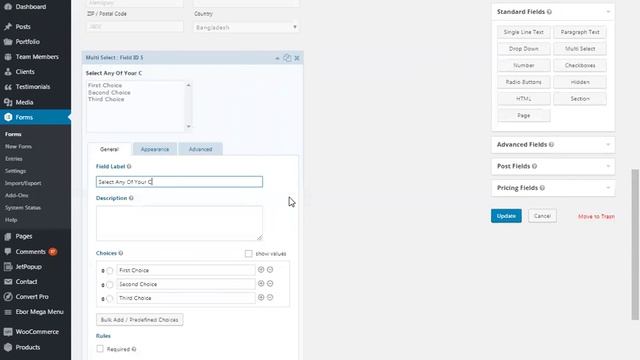Screen dimensions: 640x360
Task: Remove the Second Choice row
Action: 270,284
